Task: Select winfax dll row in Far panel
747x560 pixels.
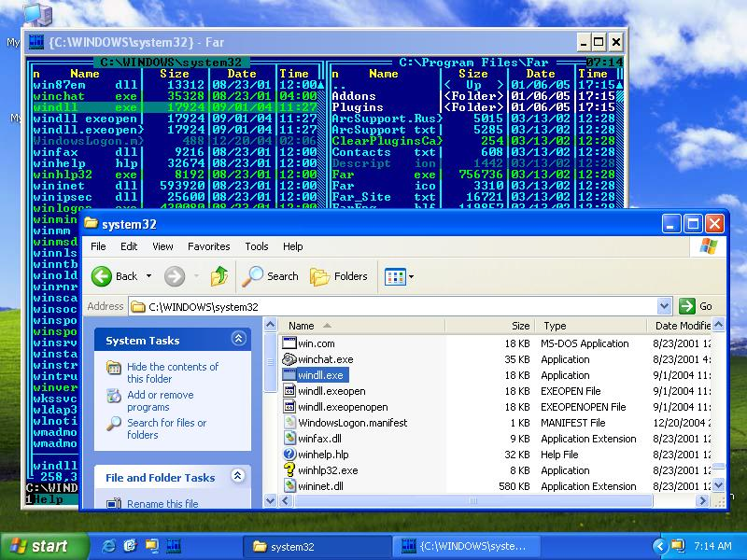Action: 175,152
